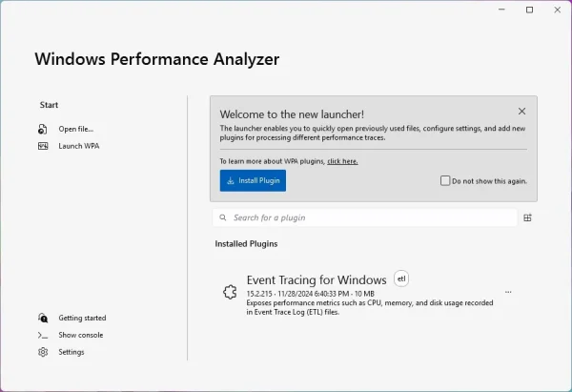
Task: Click the Show console prompt icon
Action: 43,335
